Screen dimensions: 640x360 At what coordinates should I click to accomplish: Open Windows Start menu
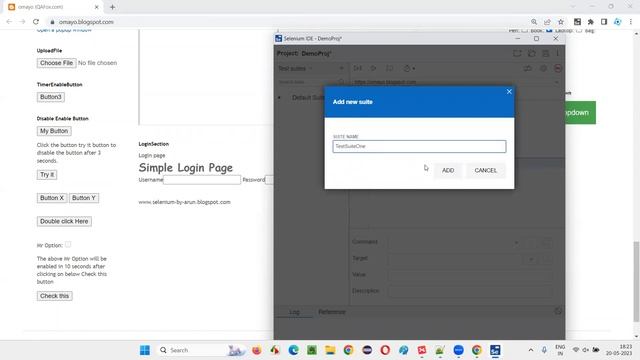(x=144, y=350)
